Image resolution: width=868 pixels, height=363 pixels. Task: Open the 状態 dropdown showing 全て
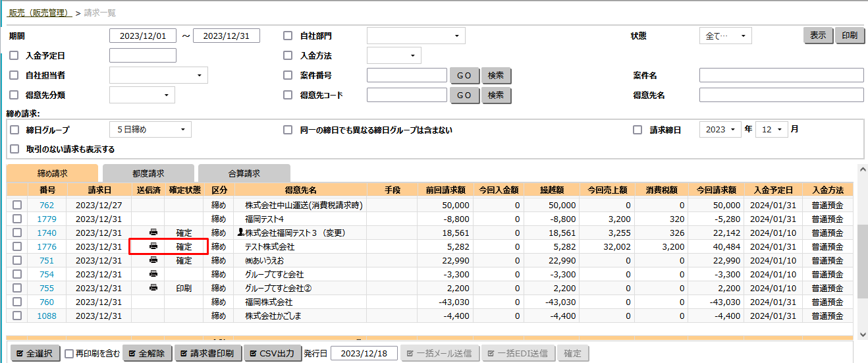point(725,36)
